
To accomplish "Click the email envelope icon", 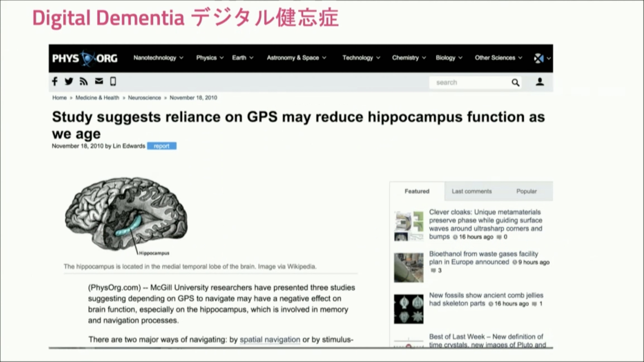I will click(99, 81).
